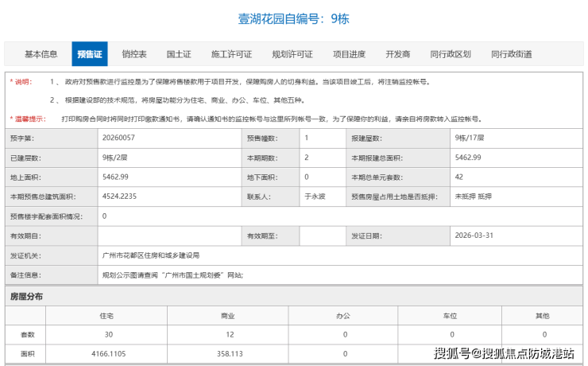Viewport: 588px width, 366px height.
Task: Select 商业 面积 value 358.113
Action: point(230,354)
